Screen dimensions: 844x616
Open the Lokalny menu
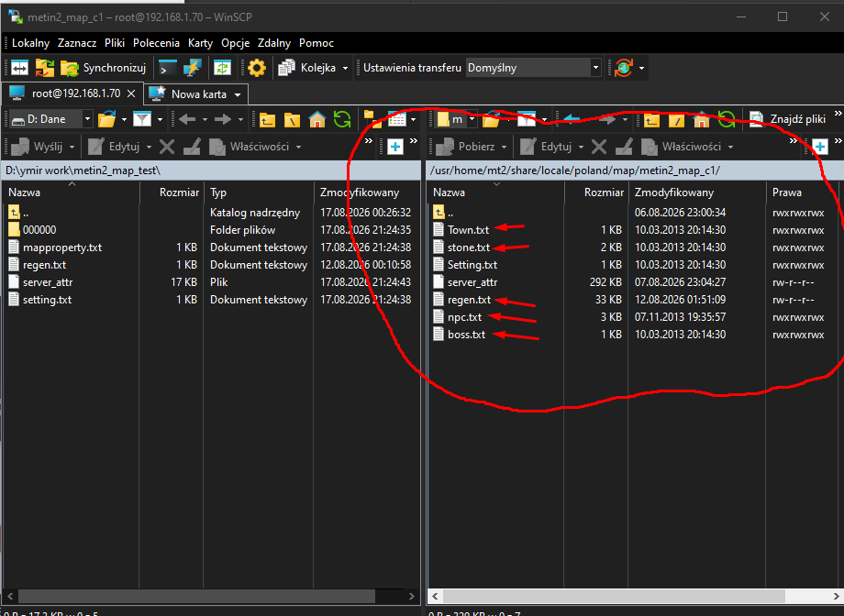pos(30,43)
